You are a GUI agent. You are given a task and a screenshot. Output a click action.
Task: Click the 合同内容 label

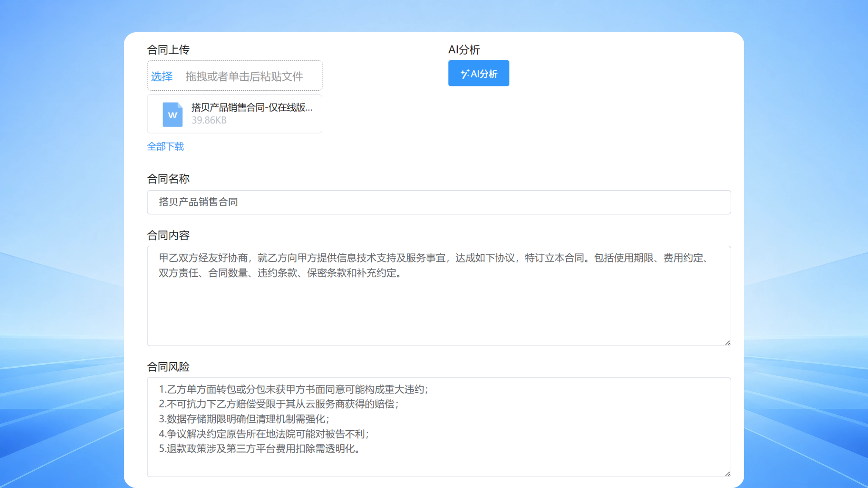point(168,235)
